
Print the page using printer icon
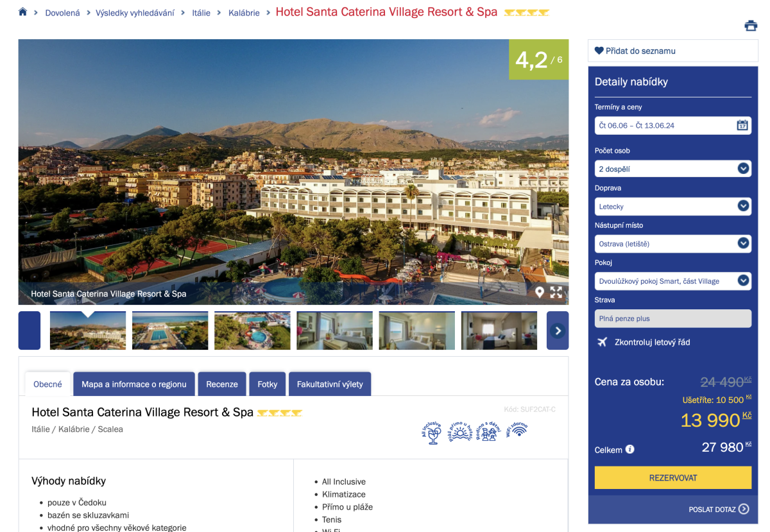[x=751, y=26]
